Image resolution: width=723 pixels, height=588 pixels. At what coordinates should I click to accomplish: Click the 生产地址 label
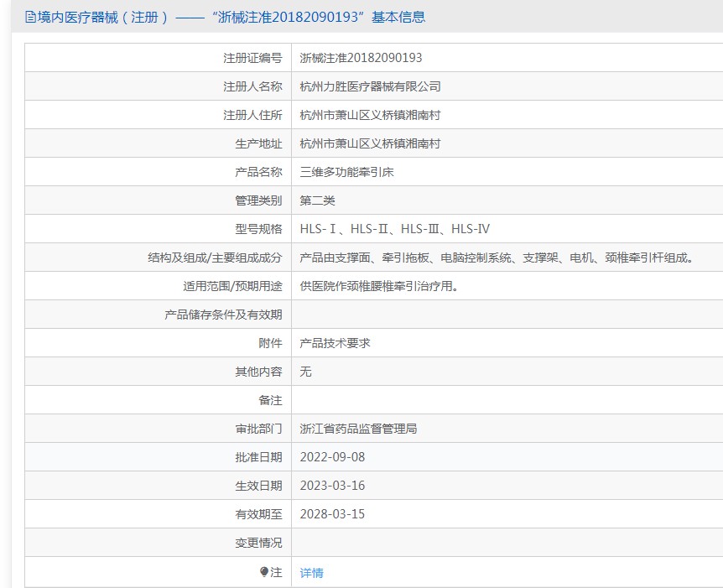pyautogui.click(x=258, y=143)
